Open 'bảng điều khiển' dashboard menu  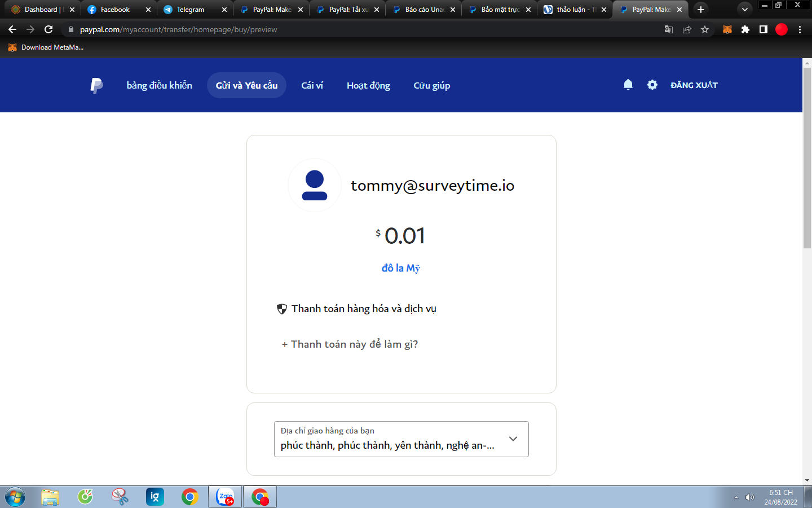pyautogui.click(x=160, y=85)
